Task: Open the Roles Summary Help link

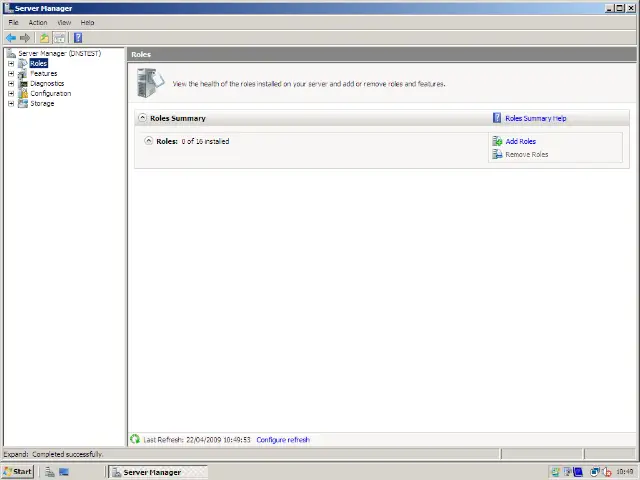Action: tap(536, 118)
